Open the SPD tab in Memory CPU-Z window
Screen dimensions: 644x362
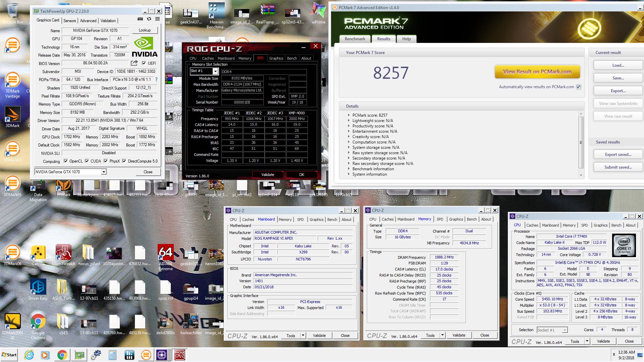440,219
